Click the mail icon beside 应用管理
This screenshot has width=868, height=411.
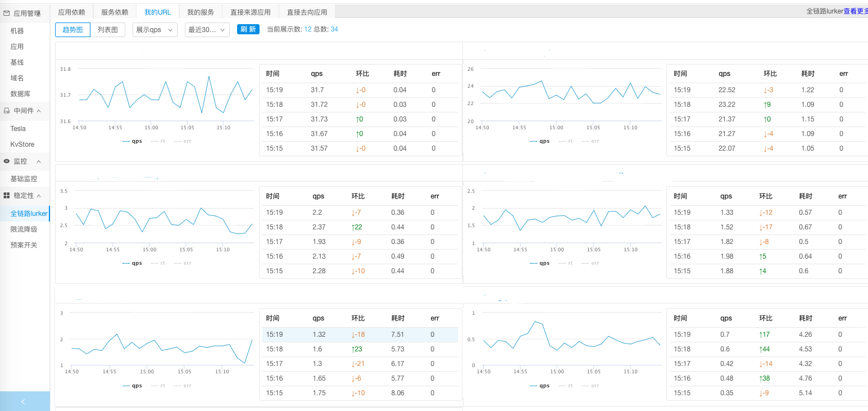click(x=7, y=13)
